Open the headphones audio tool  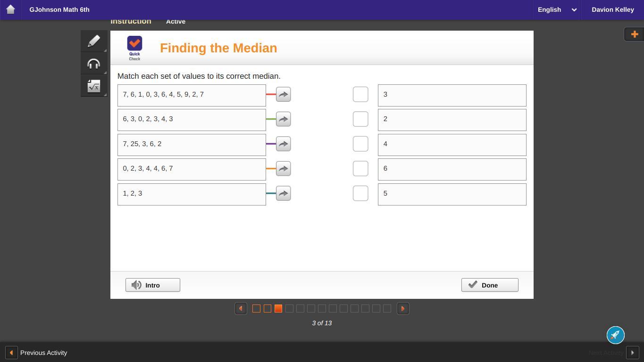click(x=94, y=64)
